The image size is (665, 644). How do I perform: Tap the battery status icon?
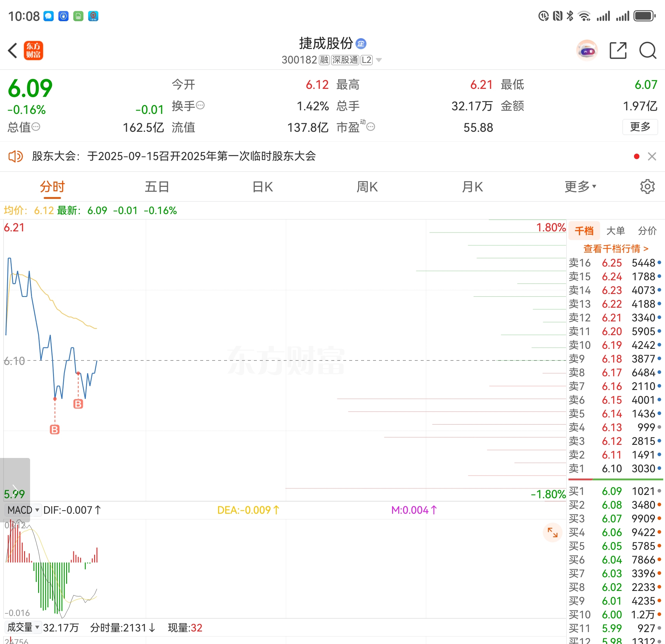coord(645,16)
